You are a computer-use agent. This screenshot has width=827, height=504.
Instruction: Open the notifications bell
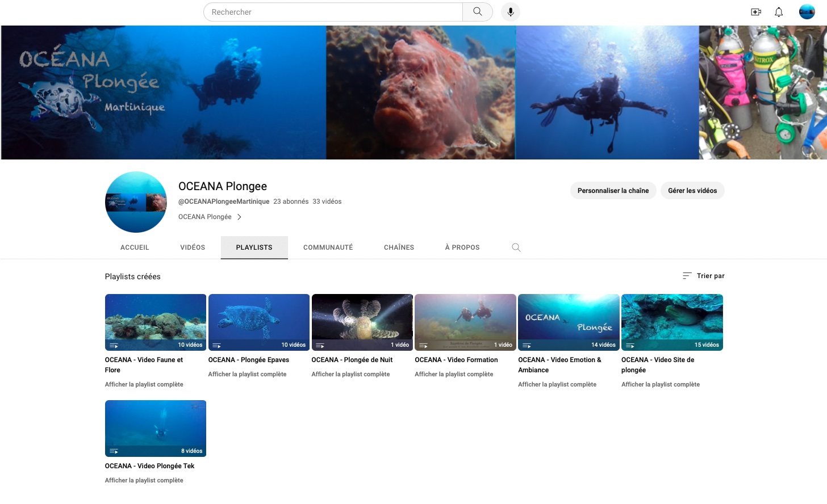point(779,12)
